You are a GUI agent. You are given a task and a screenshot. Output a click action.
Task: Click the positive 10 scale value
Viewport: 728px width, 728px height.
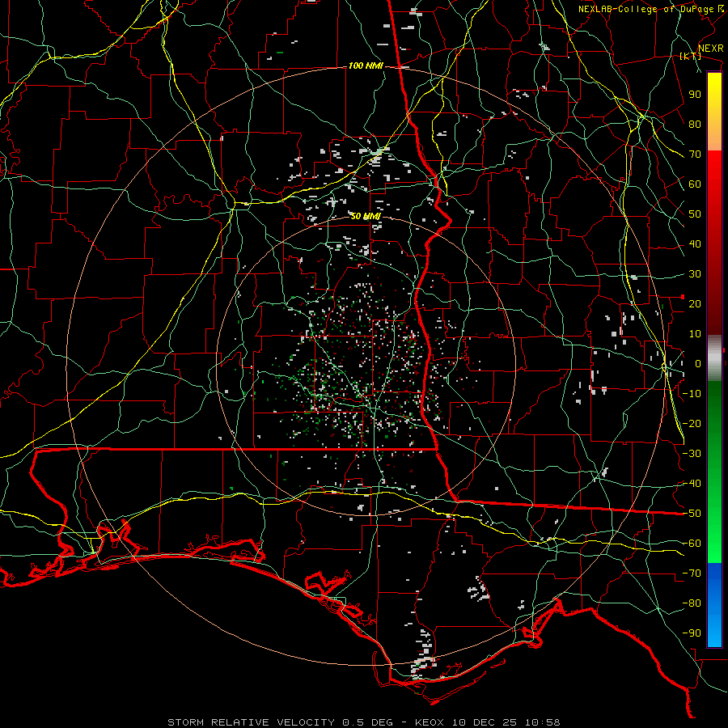coord(695,334)
